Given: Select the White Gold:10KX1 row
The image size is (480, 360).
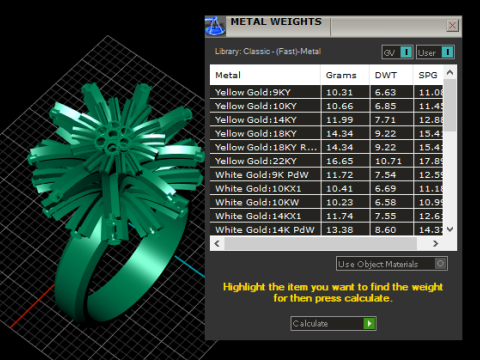Looking at the screenshot, I should [x=326, y=188].
